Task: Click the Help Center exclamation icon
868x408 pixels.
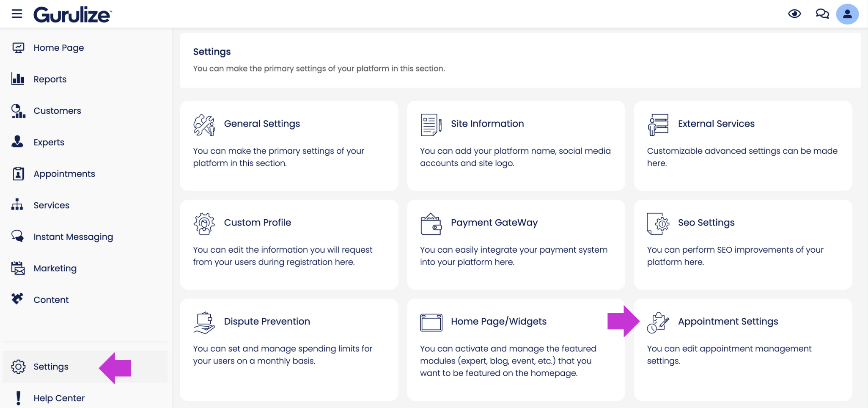Action: (18, 398)
